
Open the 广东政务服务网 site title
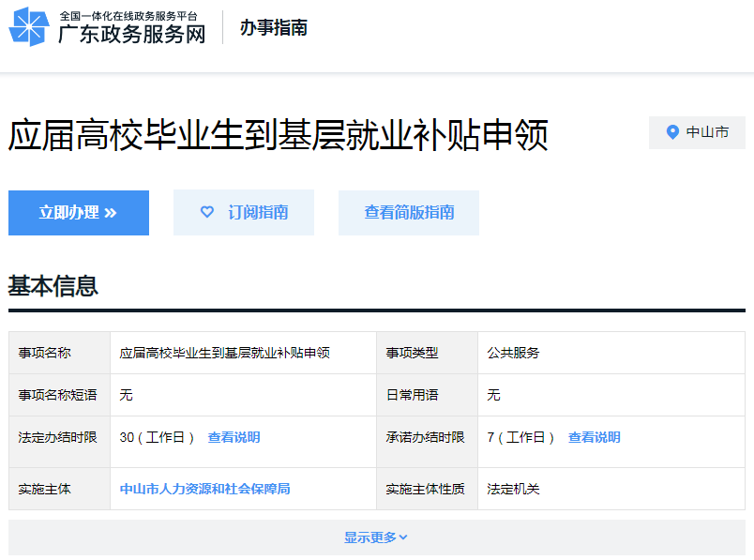(131, 34)
